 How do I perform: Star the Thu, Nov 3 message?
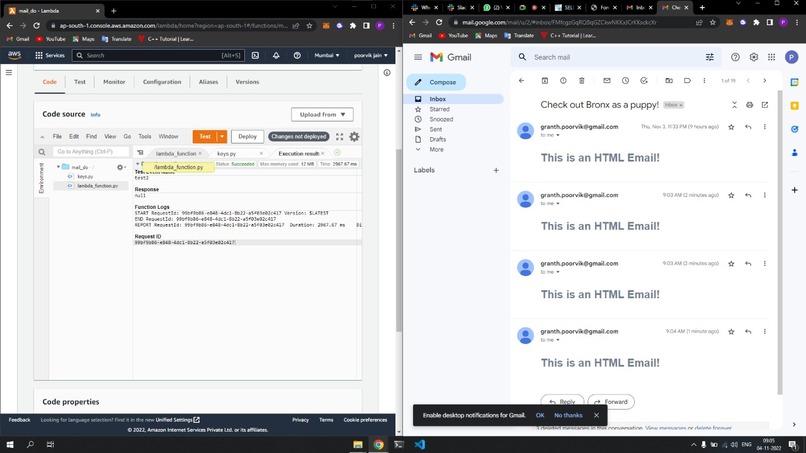tap(731, 127)
